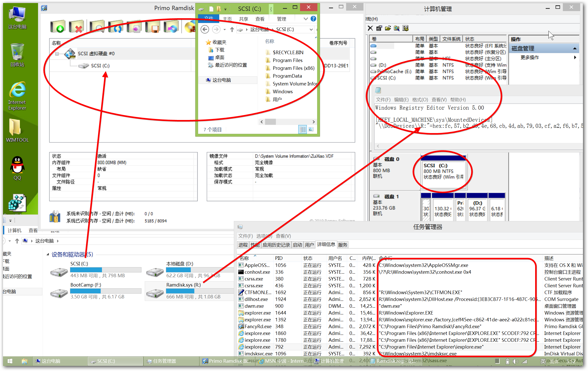This screenshot has height=371, width=588.
Task: Open the 这台电脑 desktop icon
Action: pyautogui.click(x=17, y=18)
